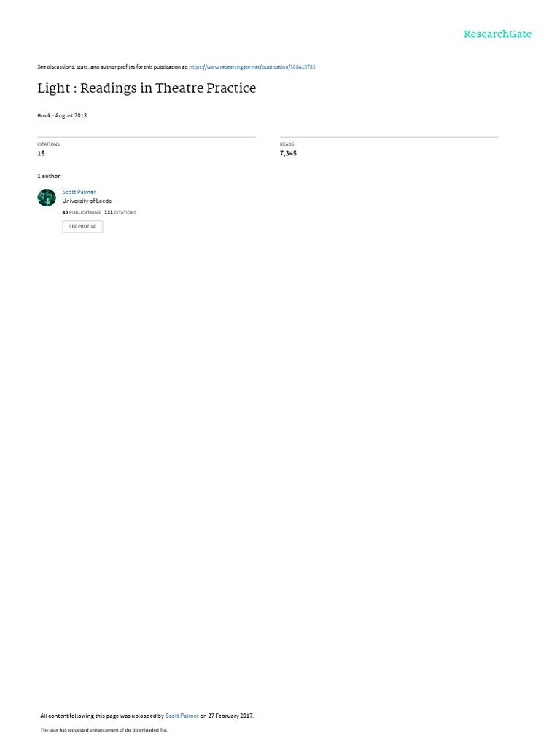Click the 131 CITATIONS author stat

120,212
